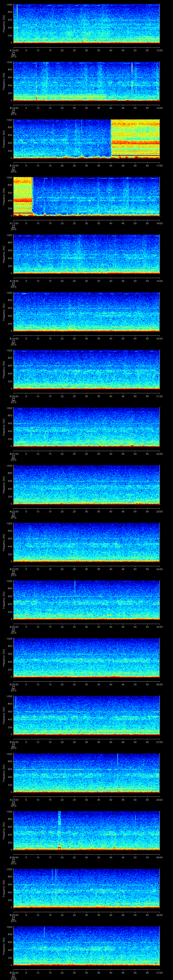Click the 400 Hz tick label on the 8:17:00 panel
173x980 pixels.
coord(10,200)
